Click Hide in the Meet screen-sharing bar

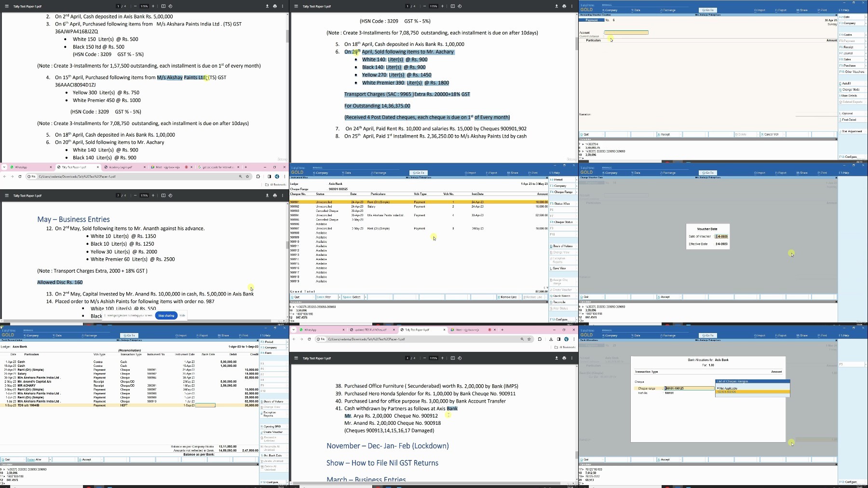click(182, 316)
